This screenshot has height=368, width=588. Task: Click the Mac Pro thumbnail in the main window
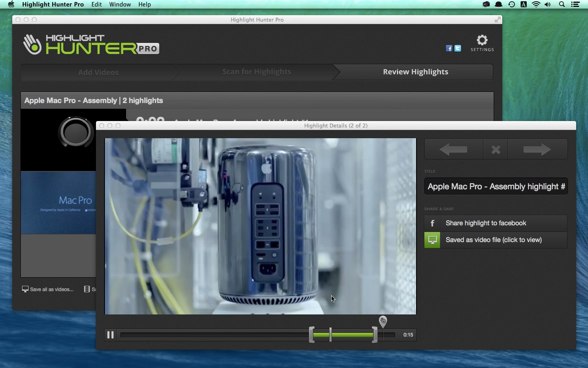pyautogui.click(x=58, y=203)
